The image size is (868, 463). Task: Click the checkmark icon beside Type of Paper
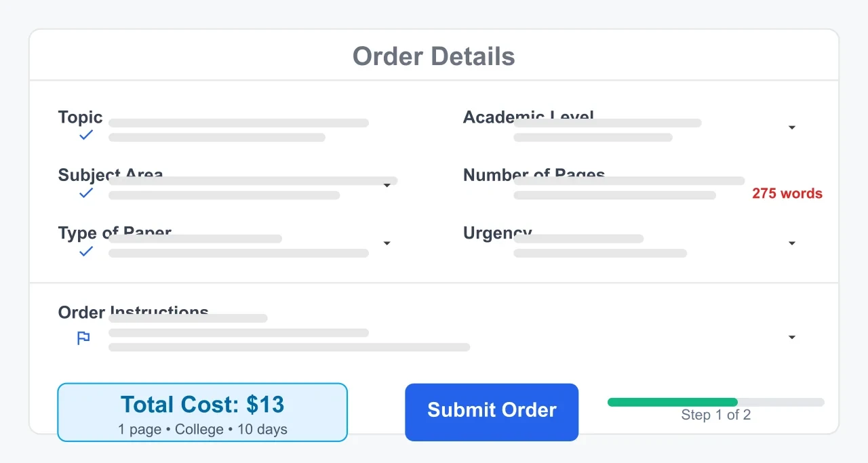pos(85,251)
